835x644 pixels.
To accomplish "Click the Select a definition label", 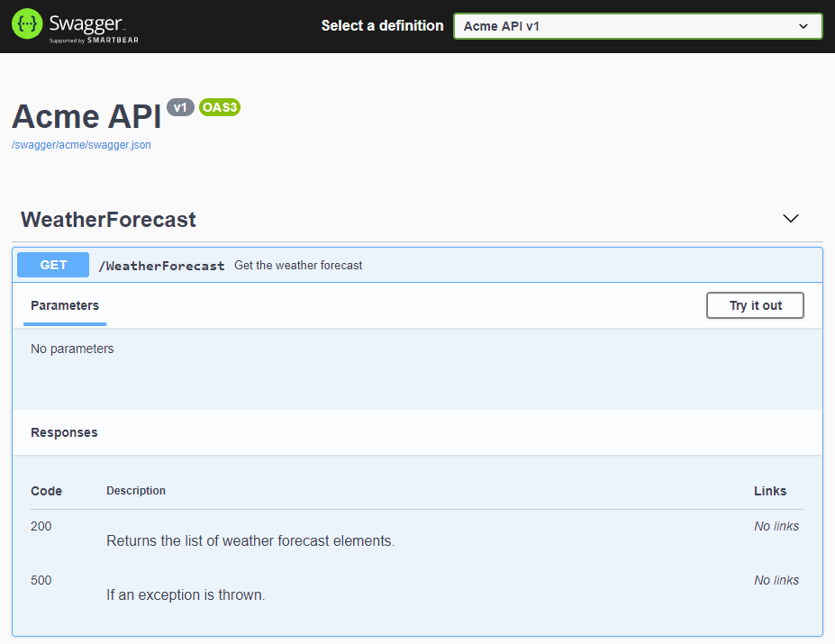I will coord(382,25).
